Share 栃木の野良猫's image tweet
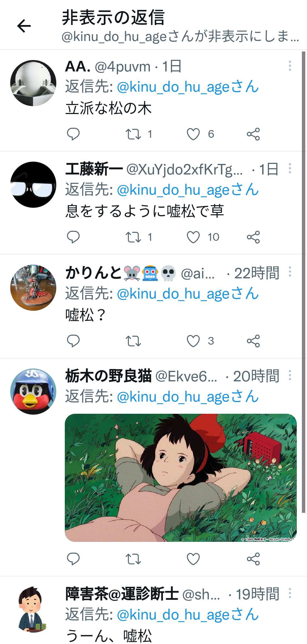 253,559
